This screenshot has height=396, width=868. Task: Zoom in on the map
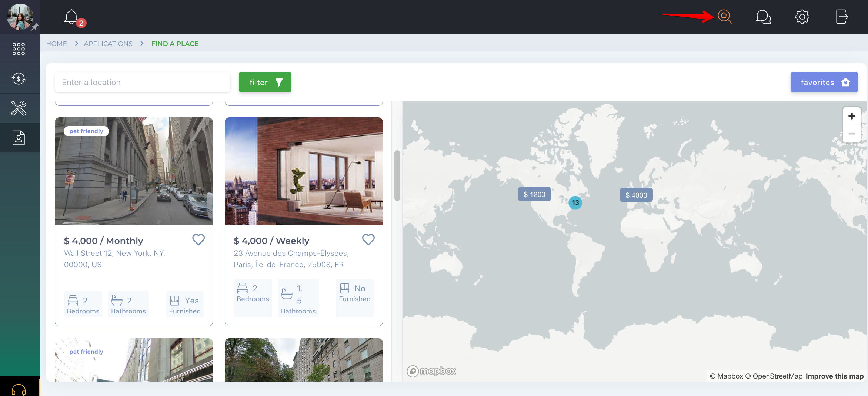pyautogui.click(x=852, y=116)
